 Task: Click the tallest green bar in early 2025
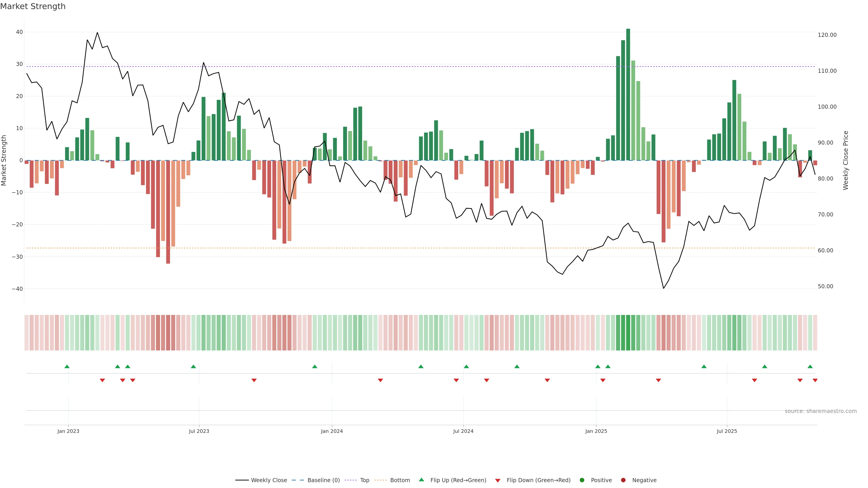[x=628, y=94]
